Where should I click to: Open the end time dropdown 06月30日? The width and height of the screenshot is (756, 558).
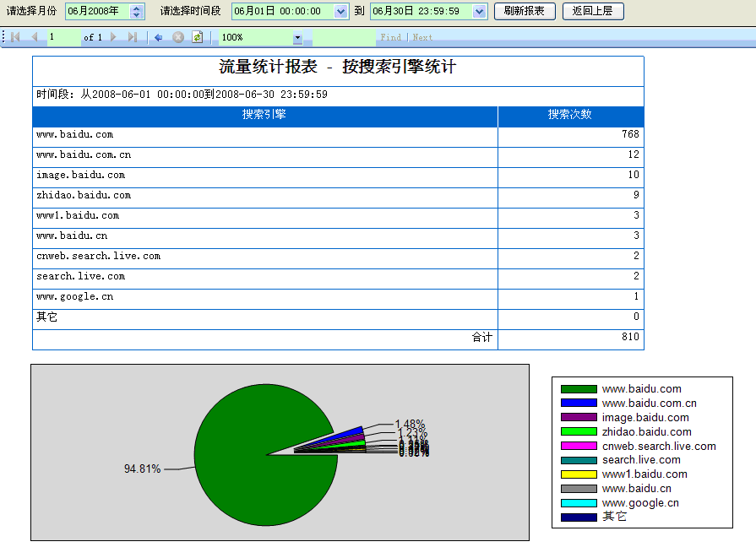pos(480,11)
